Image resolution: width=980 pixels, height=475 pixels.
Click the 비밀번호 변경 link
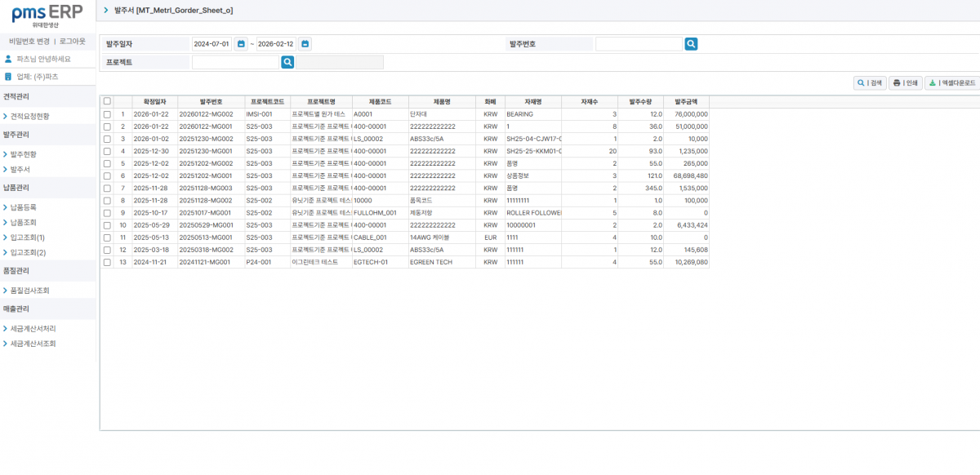click(29, 41)
